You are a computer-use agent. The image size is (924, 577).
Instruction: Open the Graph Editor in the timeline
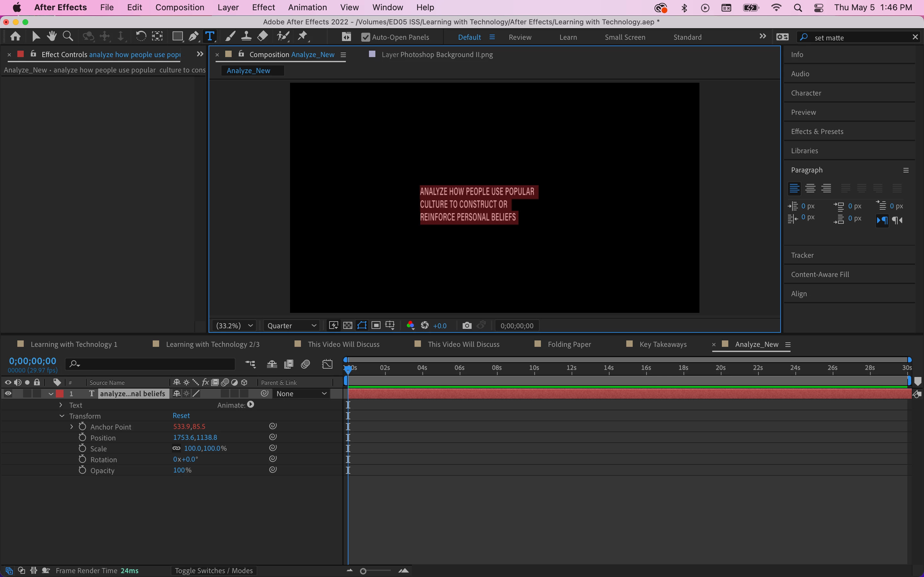(x=327, y=364)
